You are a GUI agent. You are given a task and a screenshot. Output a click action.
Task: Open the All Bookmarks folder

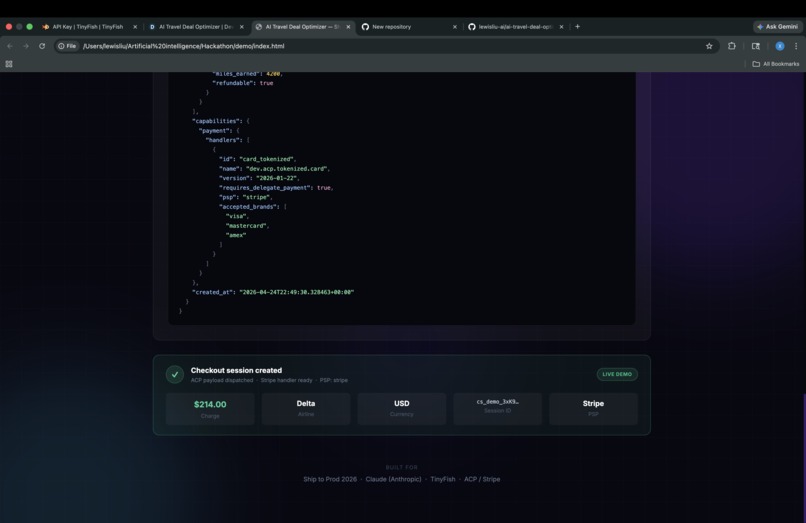pos(776,64)
